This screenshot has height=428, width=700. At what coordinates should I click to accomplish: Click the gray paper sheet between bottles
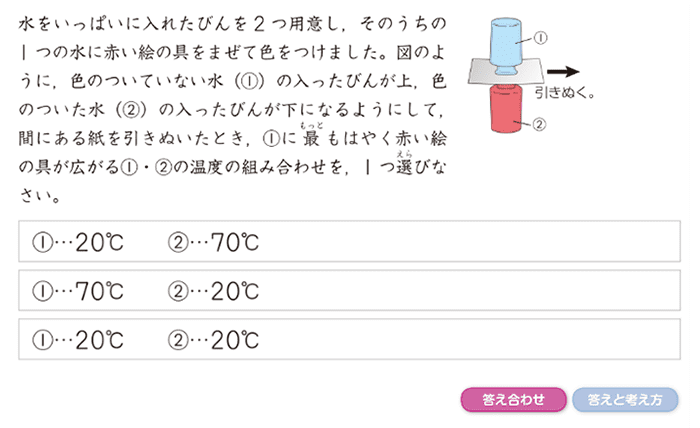coord(506,72)
